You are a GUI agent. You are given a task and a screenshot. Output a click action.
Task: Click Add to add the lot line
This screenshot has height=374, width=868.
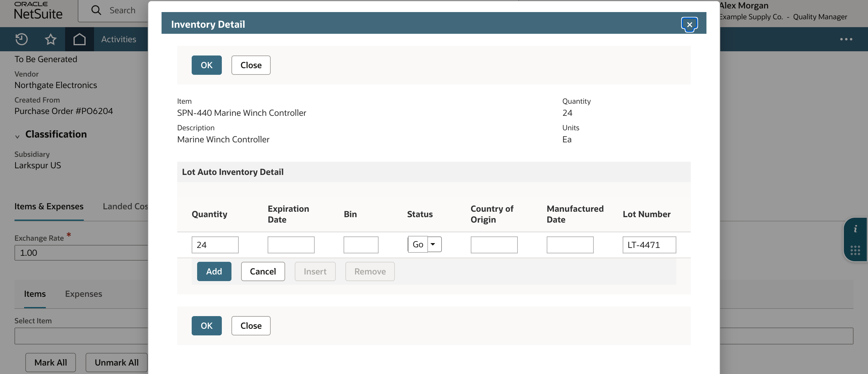[x=214, y=271]
